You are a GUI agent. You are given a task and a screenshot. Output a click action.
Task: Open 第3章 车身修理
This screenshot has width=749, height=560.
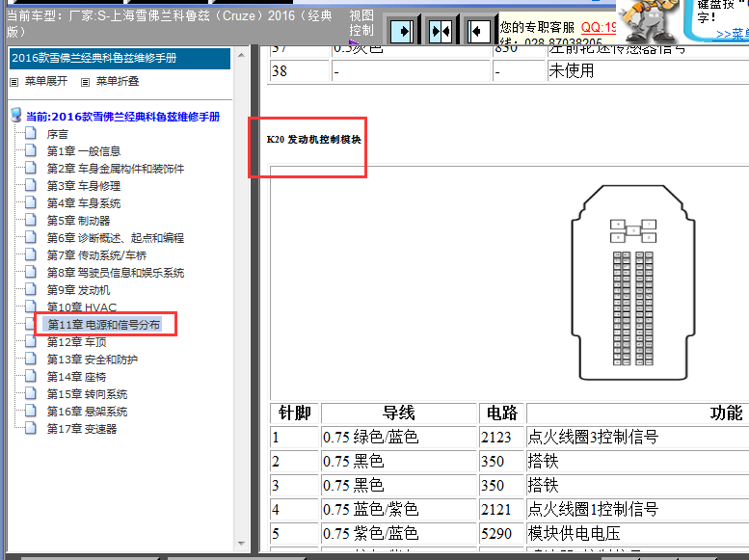84,186
